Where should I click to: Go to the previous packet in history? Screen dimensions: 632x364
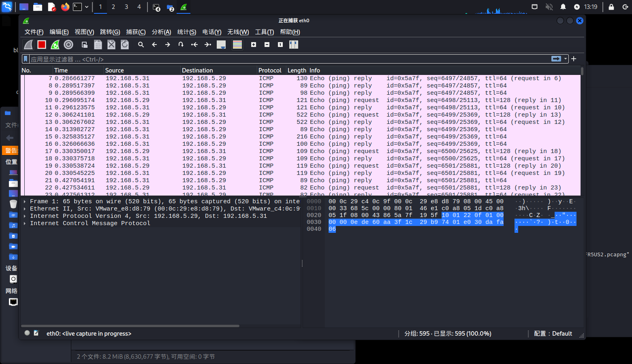point(154,45)
